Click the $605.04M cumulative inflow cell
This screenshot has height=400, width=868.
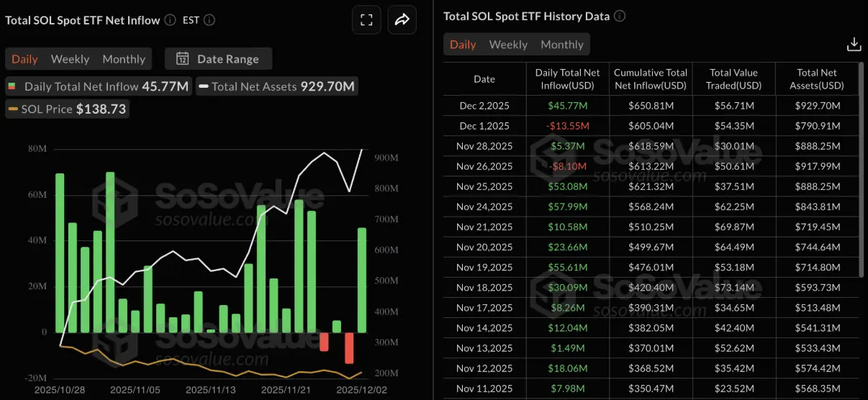coord(651,126)
